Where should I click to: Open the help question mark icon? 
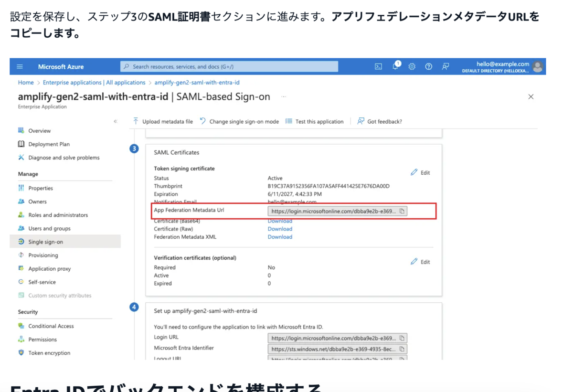pos(429,67)
